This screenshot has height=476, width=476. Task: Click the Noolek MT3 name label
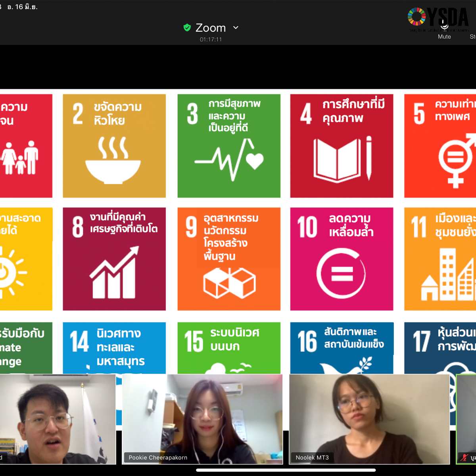[x=312, y=457]
